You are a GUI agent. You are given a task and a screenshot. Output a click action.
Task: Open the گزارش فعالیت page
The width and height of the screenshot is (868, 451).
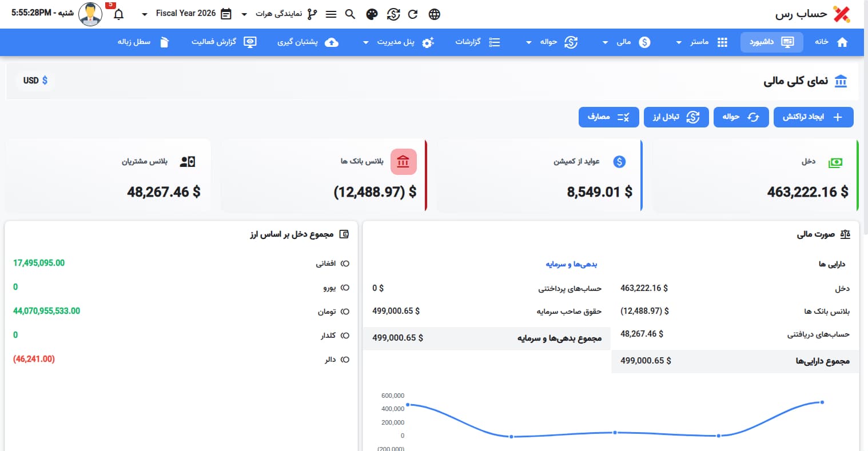pos(224,42)
